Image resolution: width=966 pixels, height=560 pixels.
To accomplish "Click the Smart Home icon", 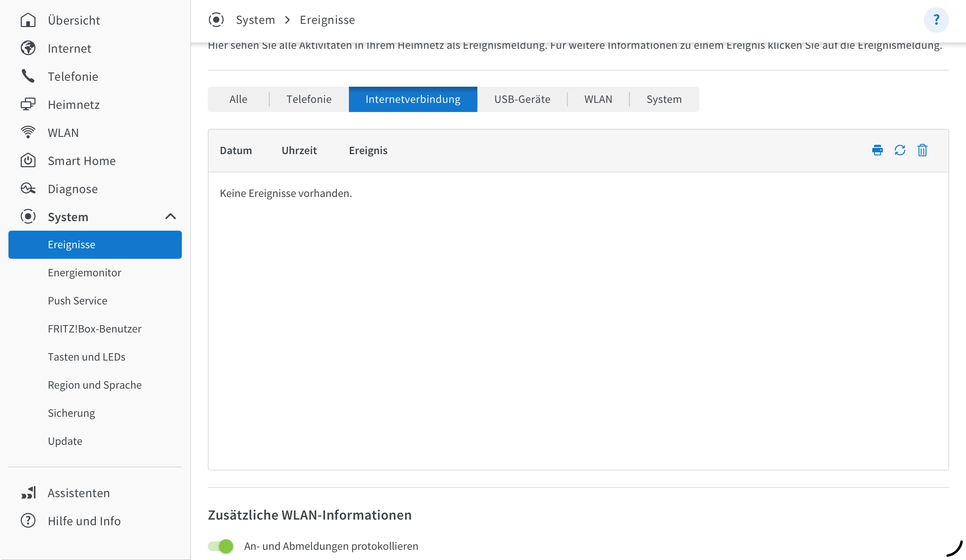I will click(x=28, y=160).
